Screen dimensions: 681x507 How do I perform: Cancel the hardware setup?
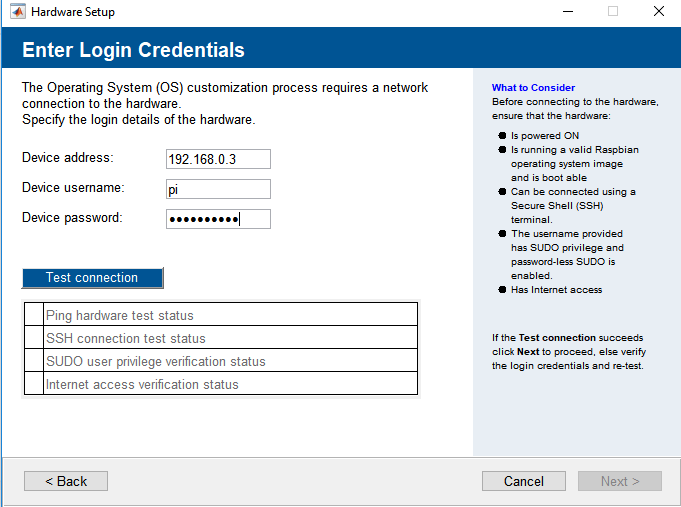[x=523, y=481]
